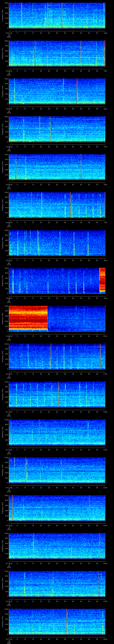Click the 16:03:00 start time label
This screenshot has width=114, height=644.
(x=9, y=109)
